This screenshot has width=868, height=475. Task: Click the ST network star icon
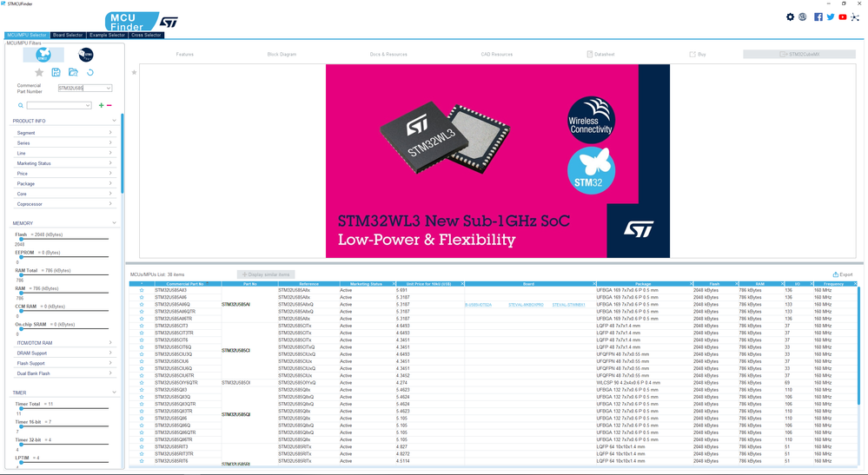click(855, 17)
